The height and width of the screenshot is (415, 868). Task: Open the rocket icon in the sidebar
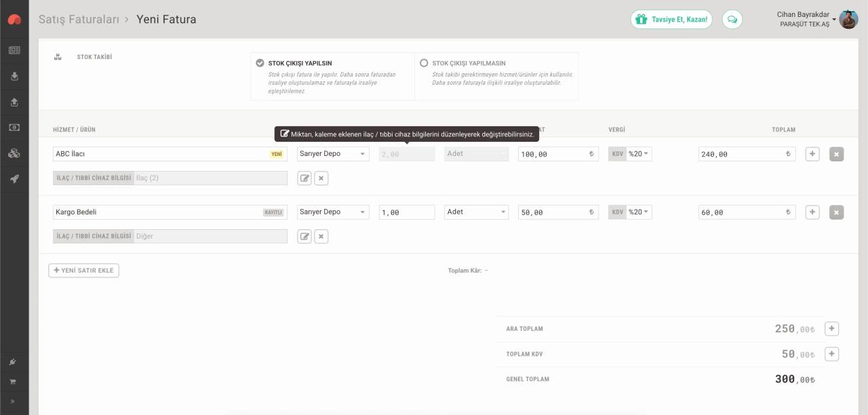pyautogui.click(x=14, y=179)
